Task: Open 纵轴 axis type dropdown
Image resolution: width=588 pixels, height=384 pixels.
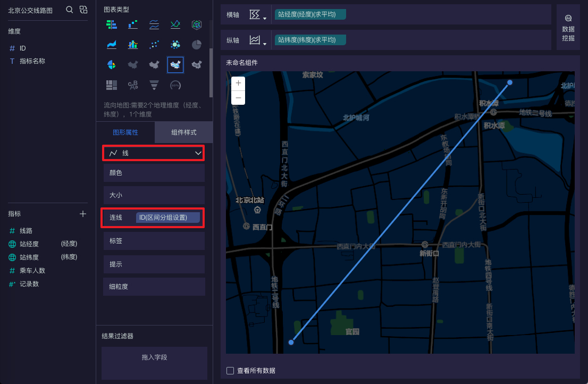Action: [258, 40]
